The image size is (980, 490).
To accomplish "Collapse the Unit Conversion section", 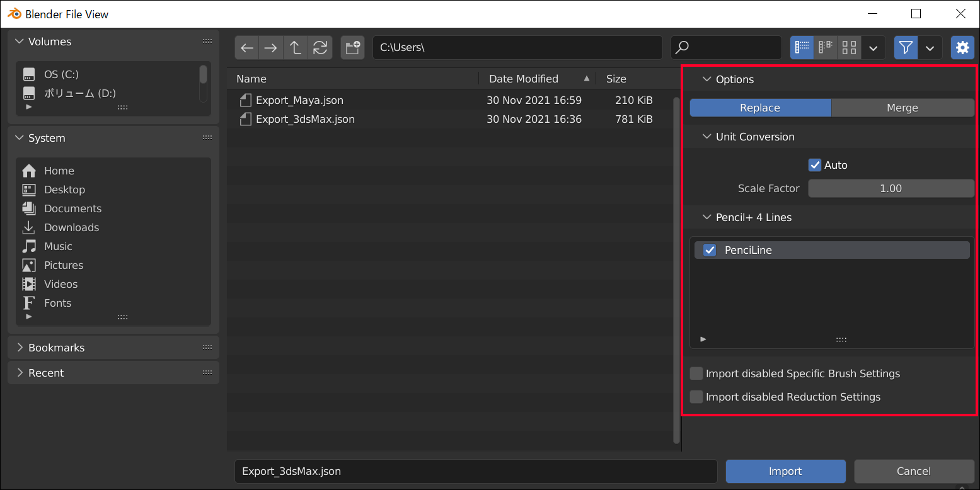I will point(706,137).
